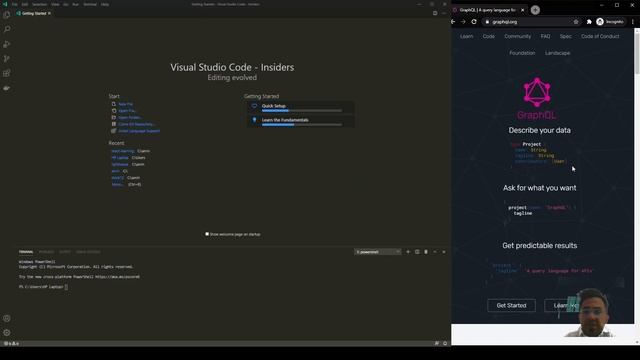Click Landscape in GraphQL site navigation
This screenshot has height=360, width=640.
tap(558, 53)
